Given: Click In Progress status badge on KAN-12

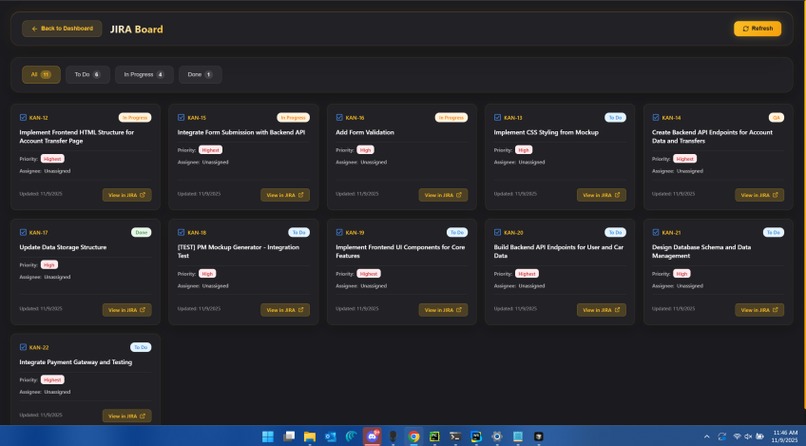Looking at the screenshot, I should (x=135, y=118).
